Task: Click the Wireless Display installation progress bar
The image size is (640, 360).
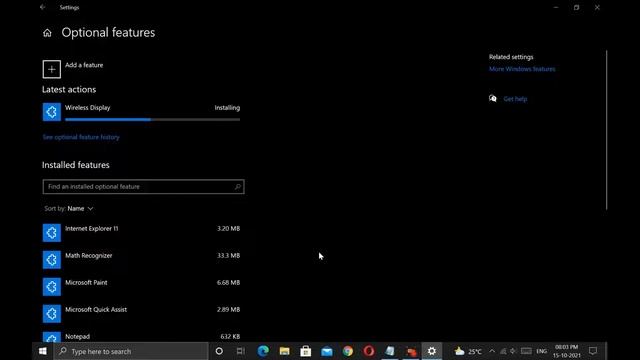Action: (153, 120)
